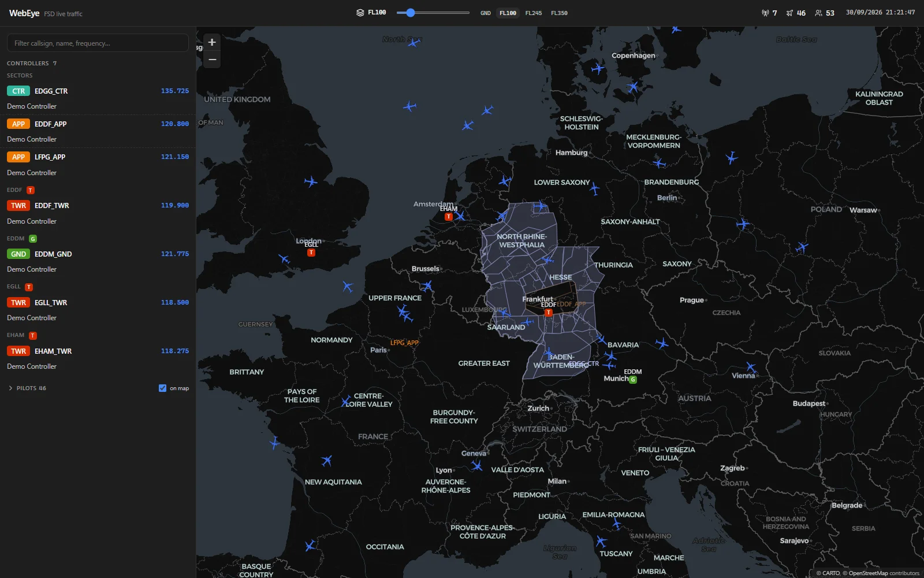Click the WebEye logo title
The image size is (924, 578).
coord(24,13)
